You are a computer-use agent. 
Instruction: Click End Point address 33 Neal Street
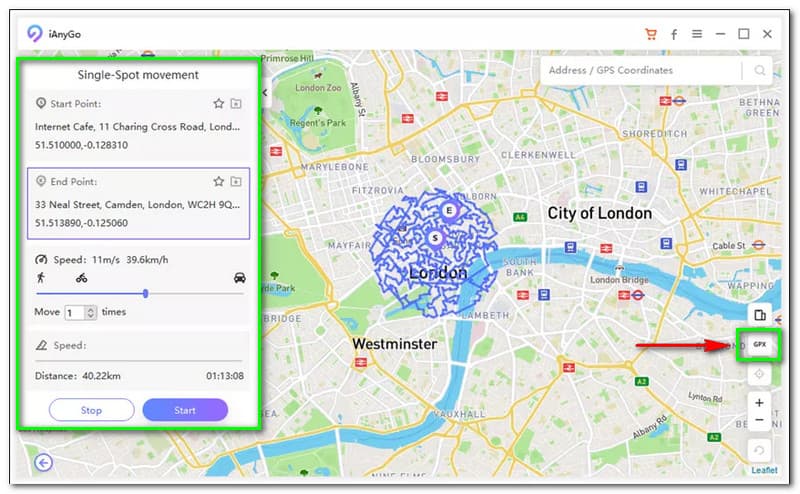(x=137, y=205)
